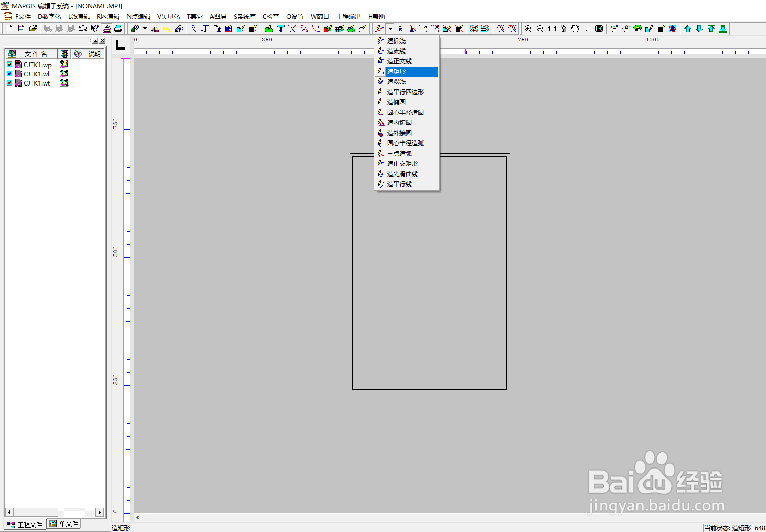The width and height of the screenshot is (766, 532).
Task: Click the green grid region icon
Action: tap(339, 29)
